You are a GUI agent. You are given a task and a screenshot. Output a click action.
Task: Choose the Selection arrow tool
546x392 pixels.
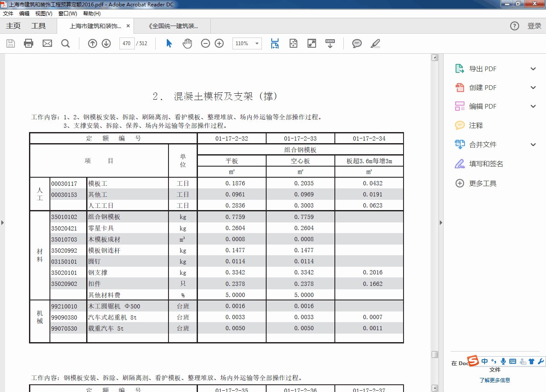(x=169, y=43)
